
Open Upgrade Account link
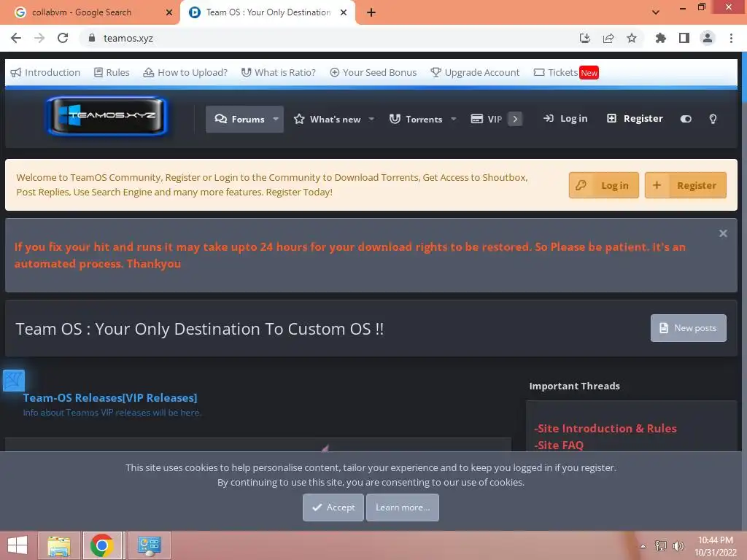click(475, 72)
